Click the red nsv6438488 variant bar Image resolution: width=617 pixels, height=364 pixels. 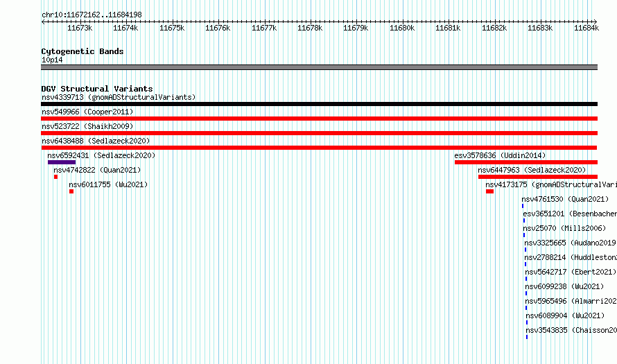pyautogui.click(x=319, y=148)
